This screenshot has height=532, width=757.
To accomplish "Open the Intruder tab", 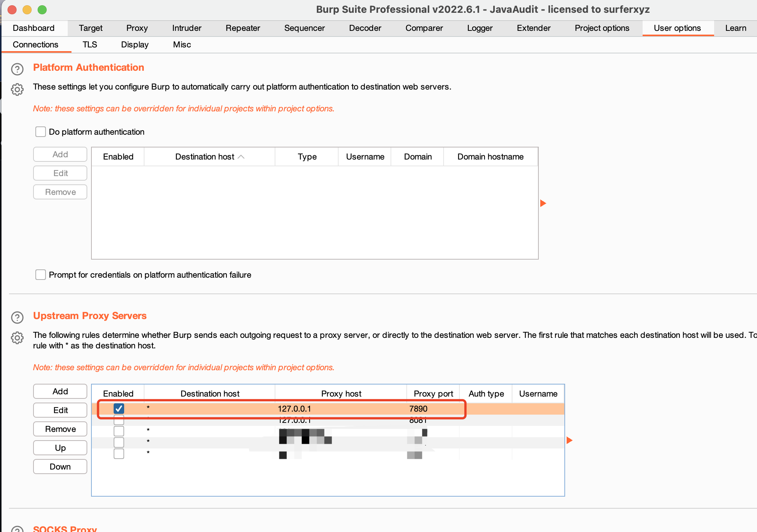I will coord(187,28).
